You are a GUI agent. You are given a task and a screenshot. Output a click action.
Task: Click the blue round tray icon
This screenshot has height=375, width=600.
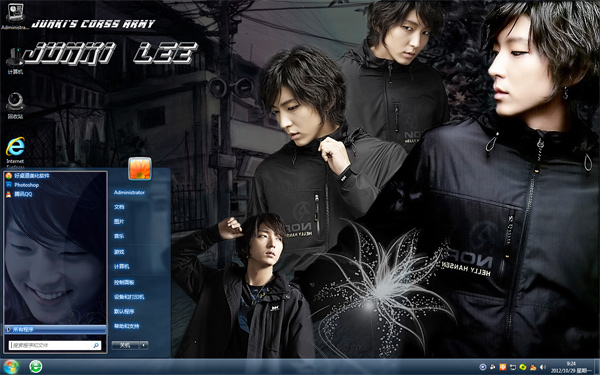click(x=483, y=367)
